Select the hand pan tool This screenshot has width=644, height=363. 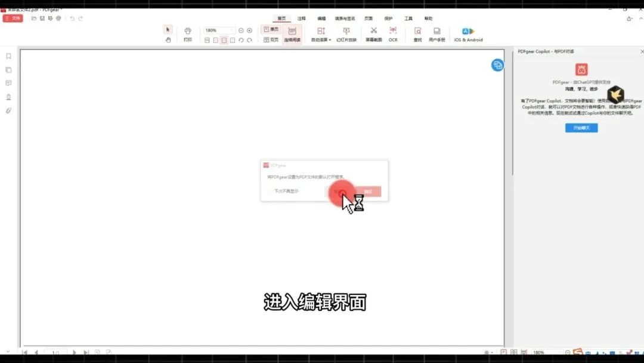(x=168, y=40)
